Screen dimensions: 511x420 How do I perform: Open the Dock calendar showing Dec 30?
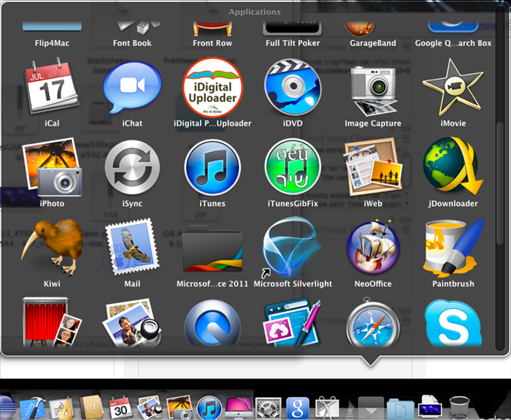(x=120, y=408)
